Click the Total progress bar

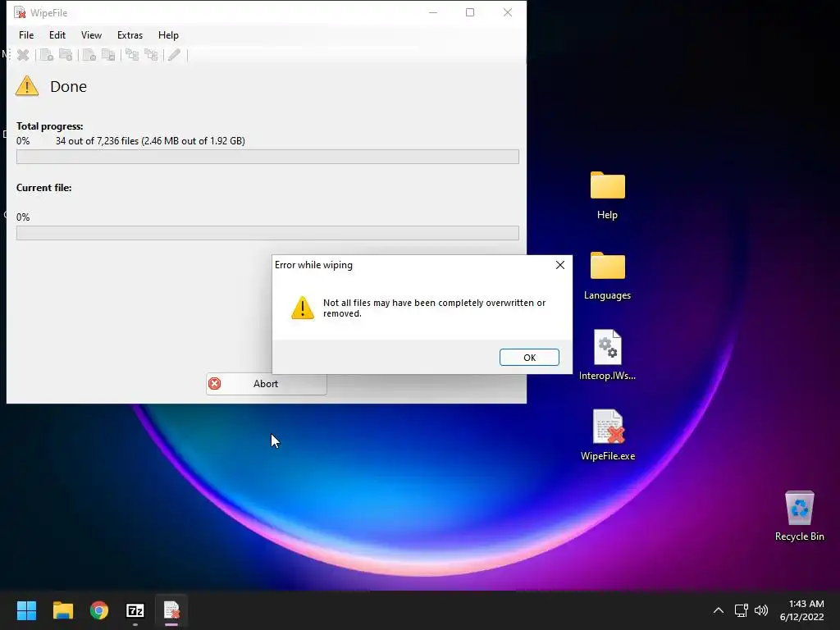[267, 157]
